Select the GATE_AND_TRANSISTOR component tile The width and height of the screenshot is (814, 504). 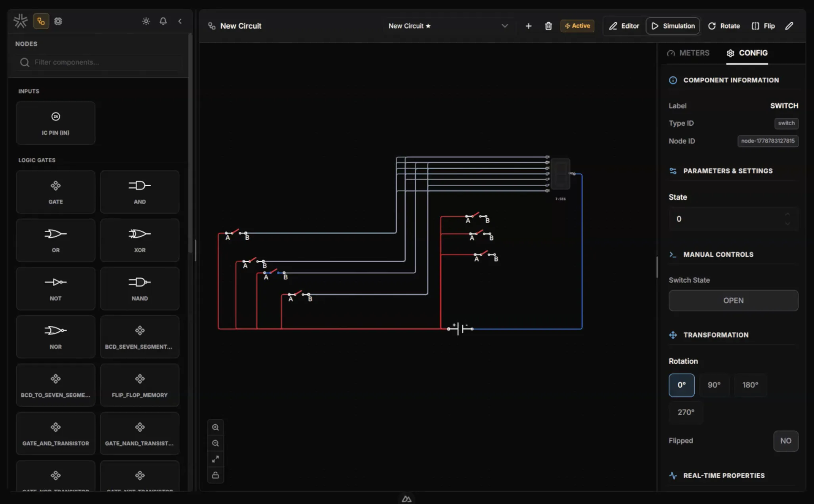(56, 433)
